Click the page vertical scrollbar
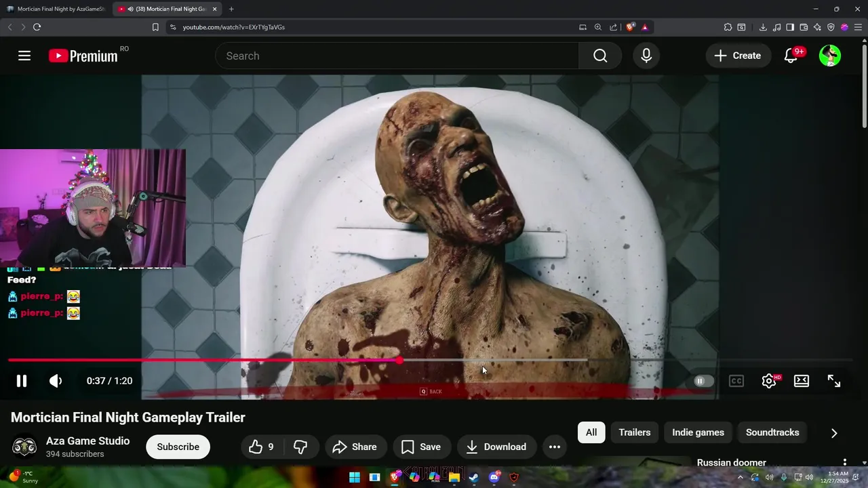This screenshot has height=488, width=868. (864, 85)
